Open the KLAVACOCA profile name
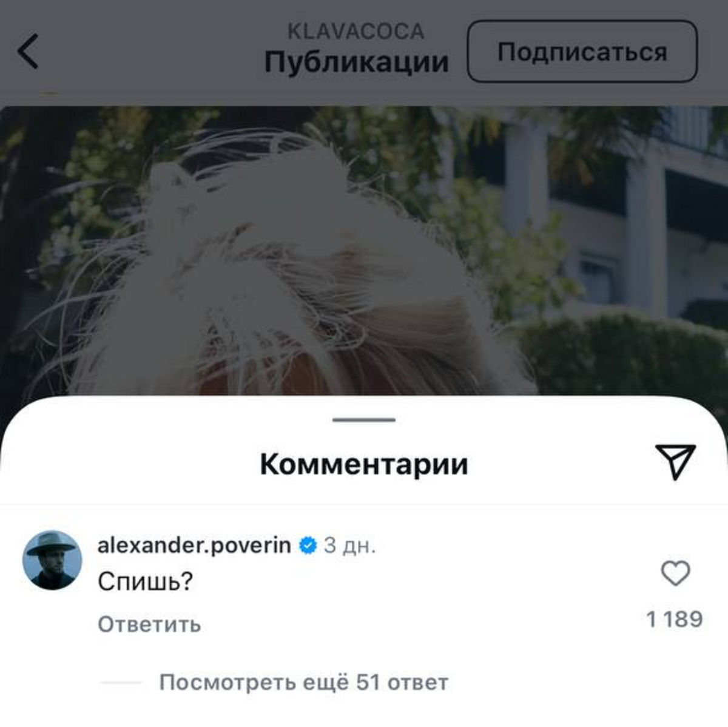The height and width of the screenshot is (727, 728). 356,32
